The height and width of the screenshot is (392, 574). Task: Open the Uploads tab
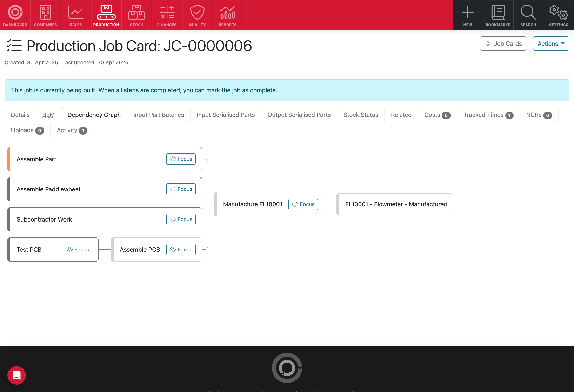pos(27,130)
